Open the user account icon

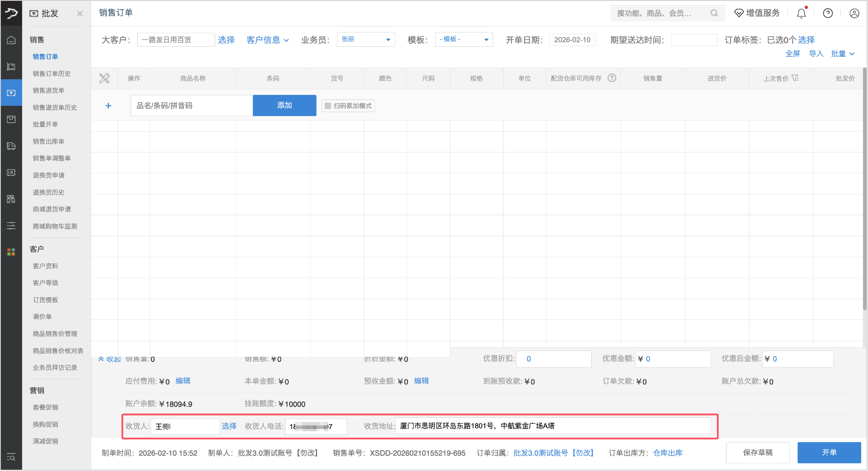[854, 13]
